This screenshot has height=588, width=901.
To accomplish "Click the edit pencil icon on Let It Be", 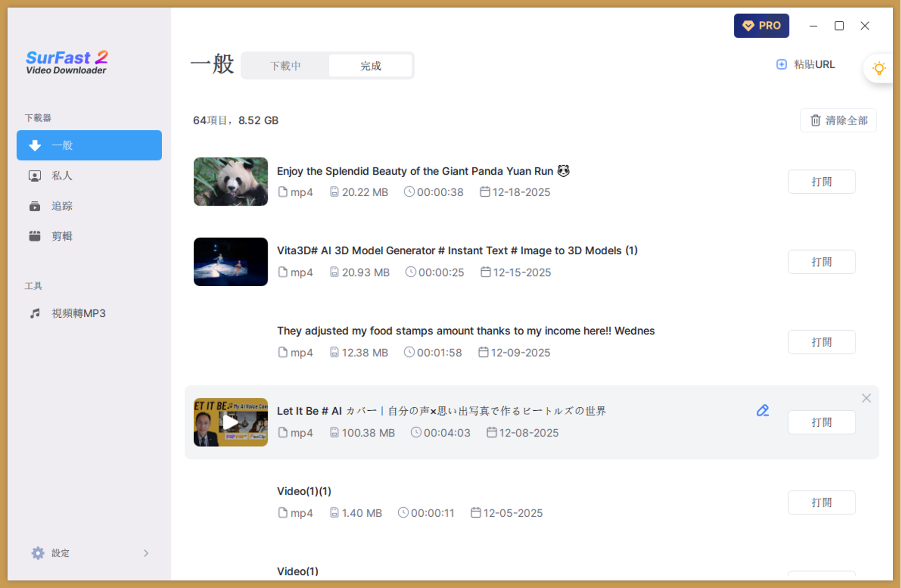I will point(762,411).
